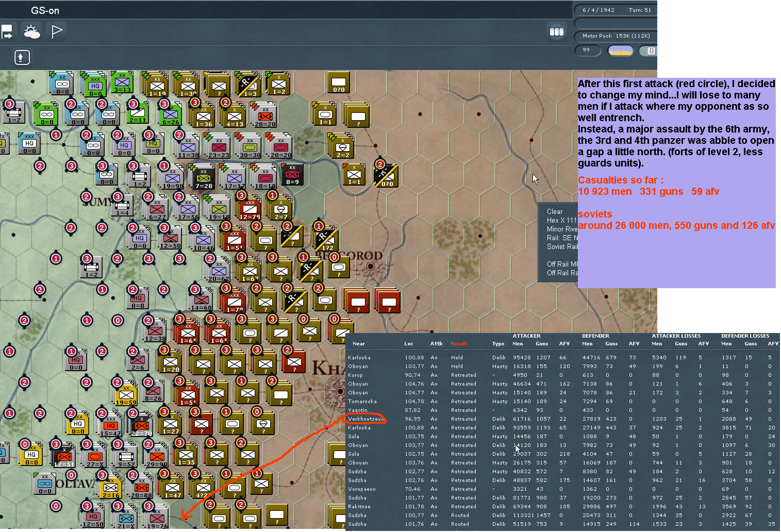Select the black 8=9 division counter
781x532 pixels.
pos(292,175)
